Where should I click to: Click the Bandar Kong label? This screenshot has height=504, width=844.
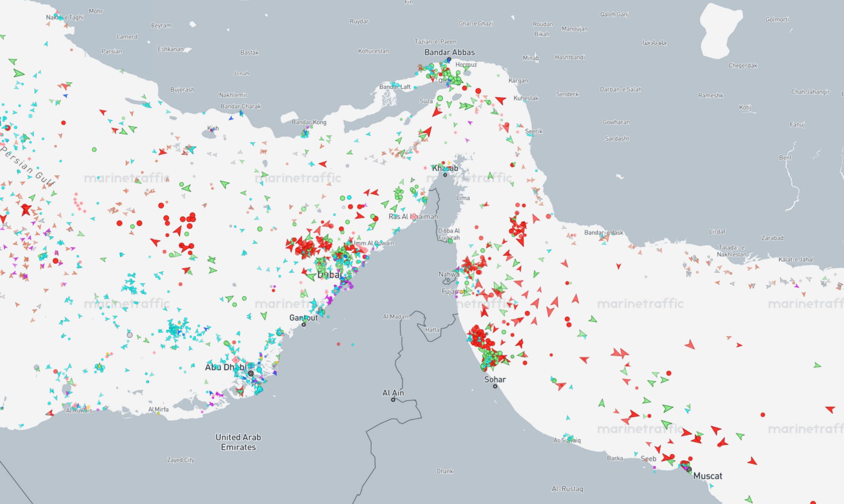point(309,122)
